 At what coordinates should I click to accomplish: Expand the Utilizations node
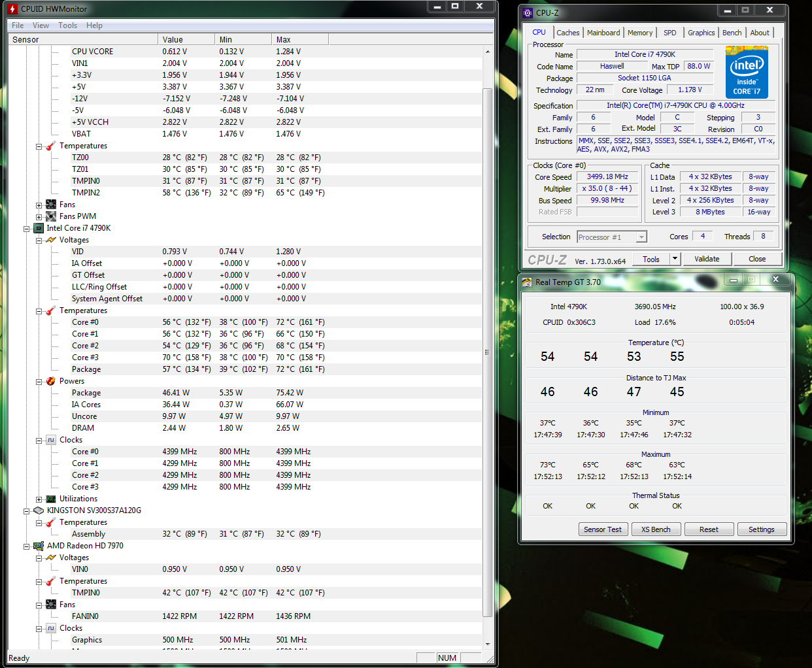coord(39,499)
